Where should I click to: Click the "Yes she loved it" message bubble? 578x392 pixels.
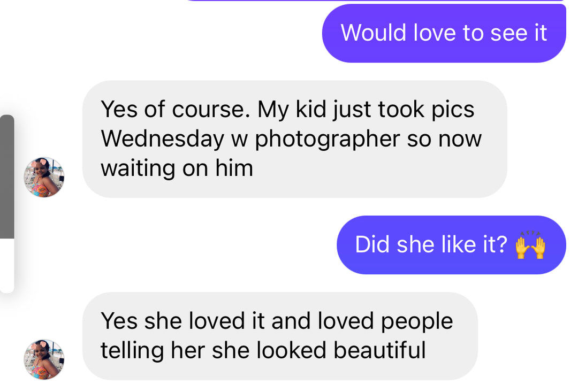coord(280,336)
